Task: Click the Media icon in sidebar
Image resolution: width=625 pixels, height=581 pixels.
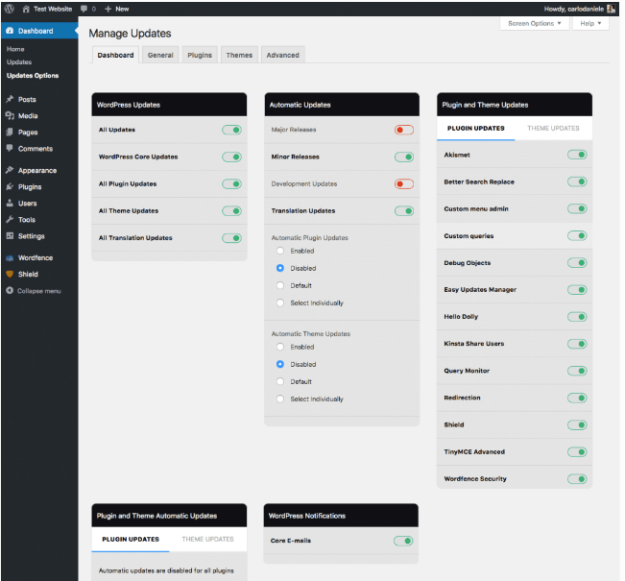Action: click(x=10, y=116)
